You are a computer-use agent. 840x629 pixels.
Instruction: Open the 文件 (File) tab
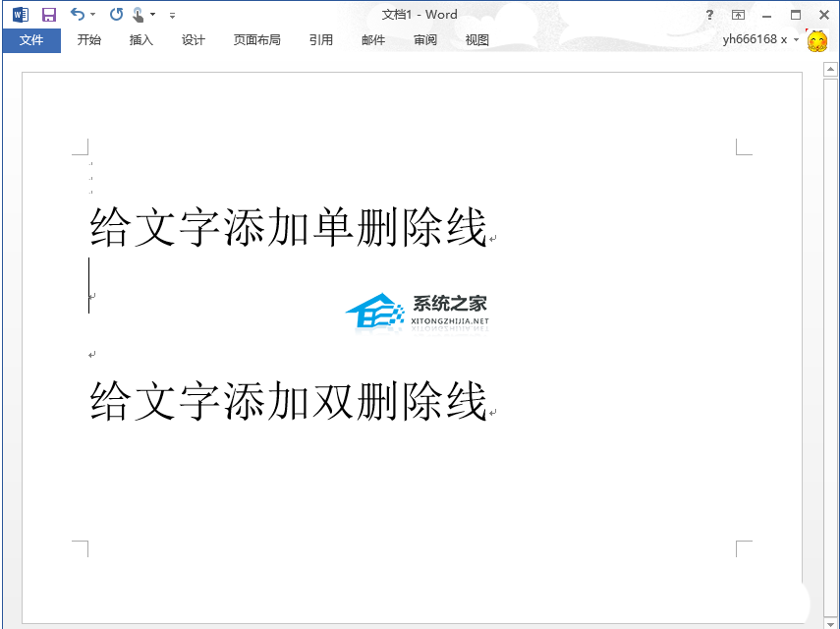(x=31, y=40)
